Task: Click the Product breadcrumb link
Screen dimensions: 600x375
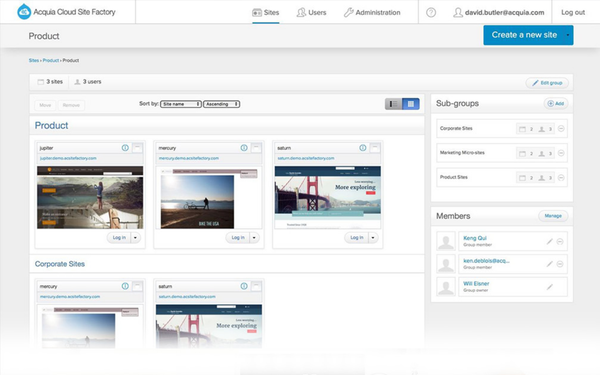Action: (x=51, y=60)
